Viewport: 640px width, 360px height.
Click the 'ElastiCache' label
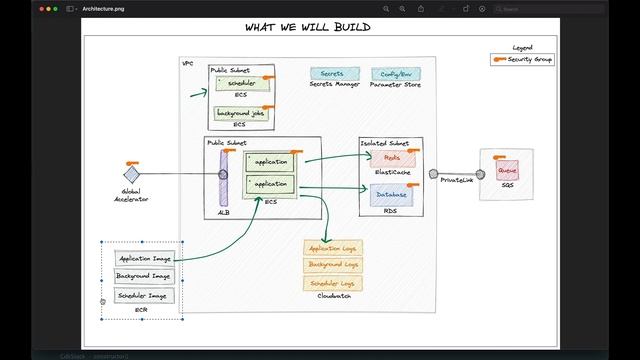pos(393,173)
